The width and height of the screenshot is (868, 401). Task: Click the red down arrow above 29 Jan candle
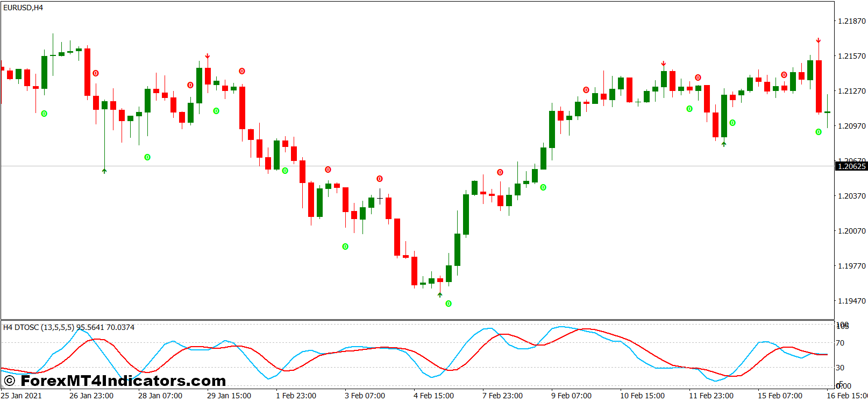(207, 56)
